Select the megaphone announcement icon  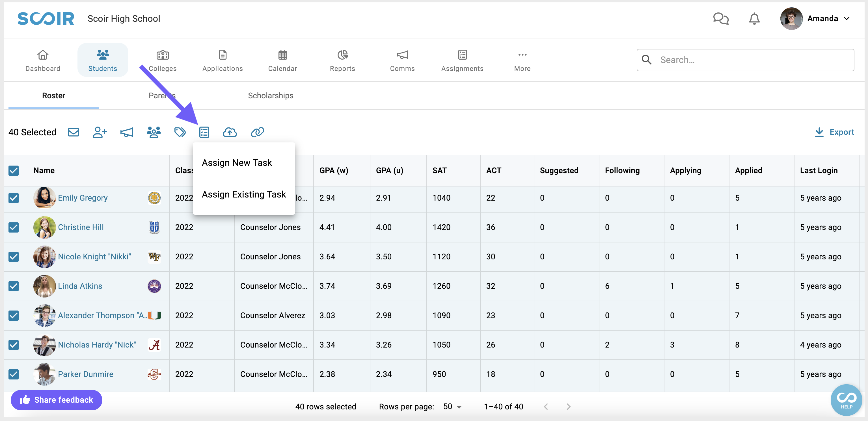click(x=127, y=132)
